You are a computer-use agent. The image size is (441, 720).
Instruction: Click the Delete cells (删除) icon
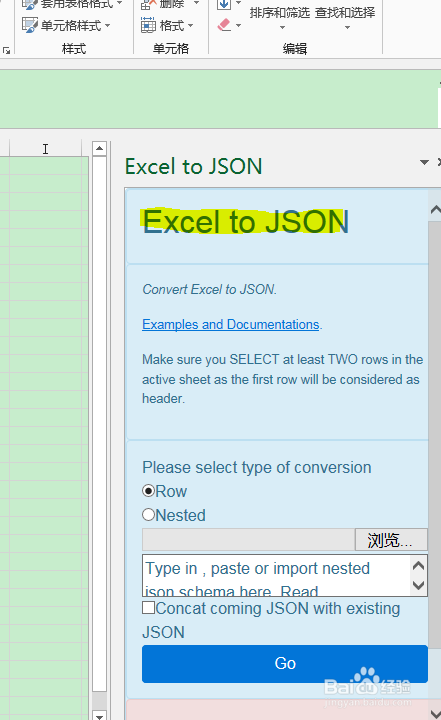(x=148, y=4)
